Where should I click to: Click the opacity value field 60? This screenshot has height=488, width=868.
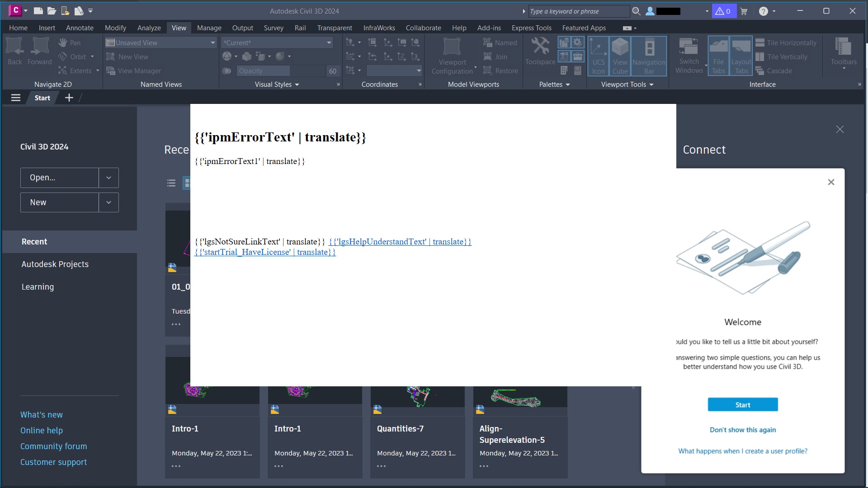[x=332, y=70]
